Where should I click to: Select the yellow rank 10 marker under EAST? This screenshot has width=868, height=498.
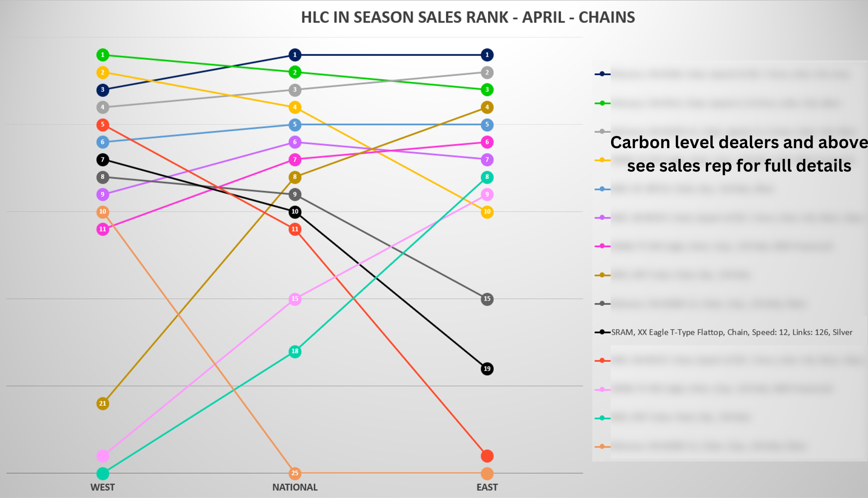coord(487,212)
